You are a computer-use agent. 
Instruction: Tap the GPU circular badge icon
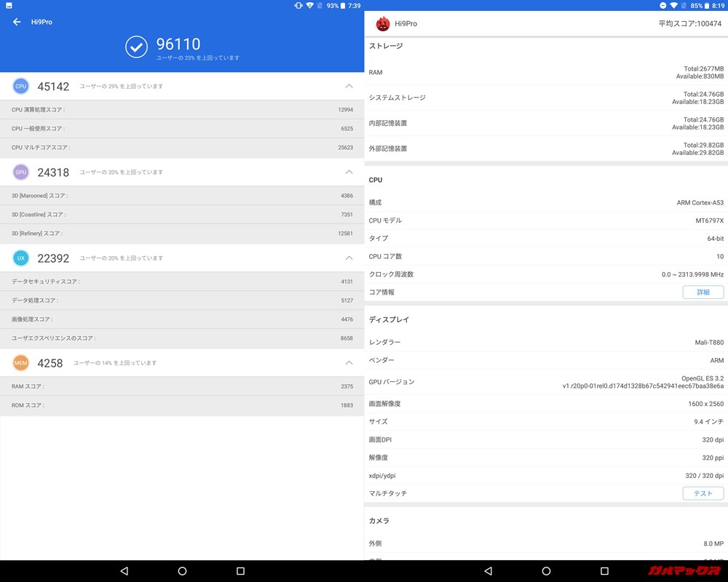20,172
